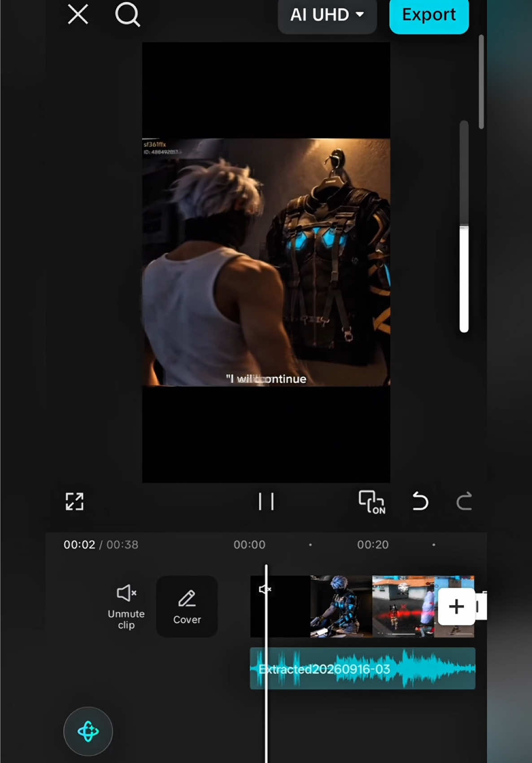
Task: Tap the teal keyframe floating button
Action: click(x=88, y=732)
